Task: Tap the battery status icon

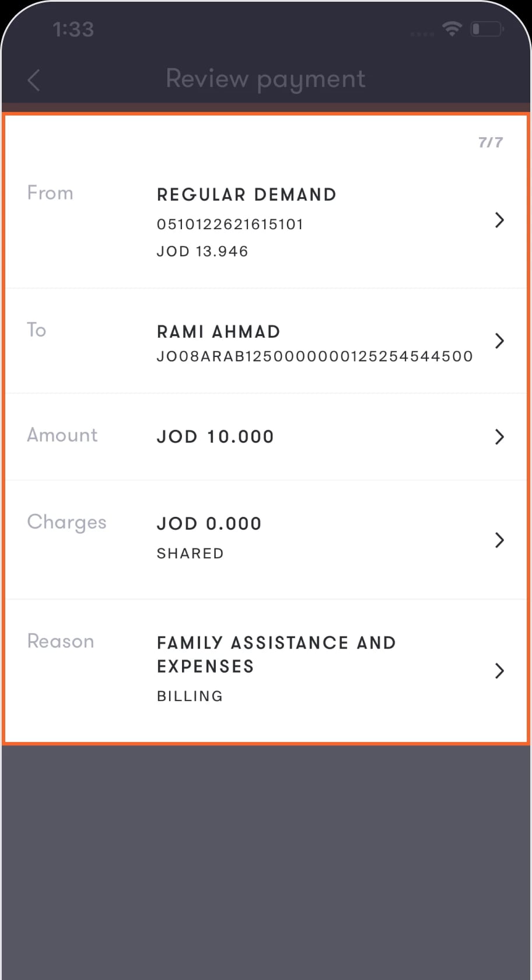Action: tap(487, 29)
